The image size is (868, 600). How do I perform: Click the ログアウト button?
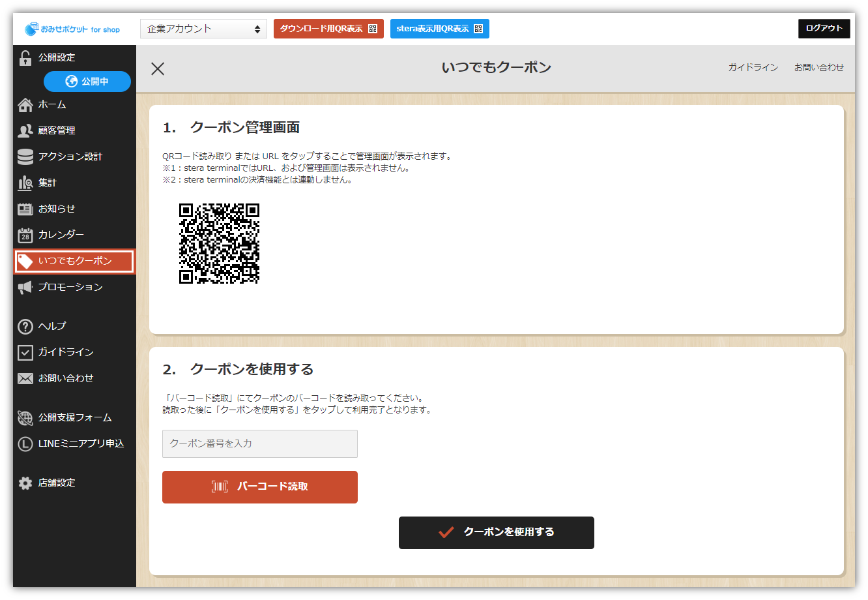pyautogui.click(x=824, y=28)
